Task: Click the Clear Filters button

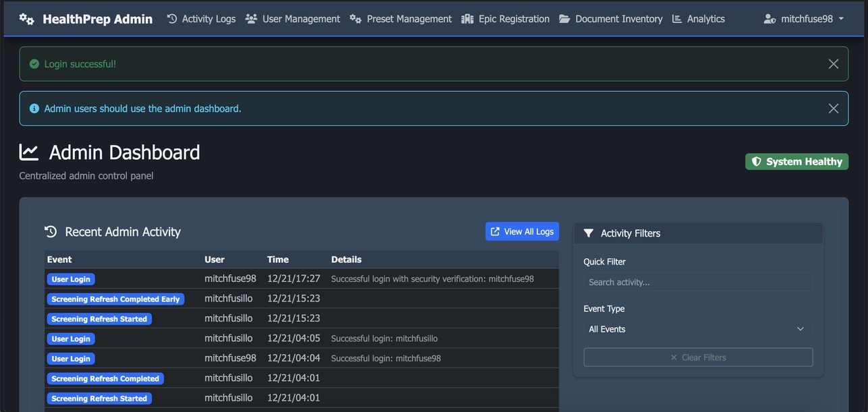Action: (x=697, y=357)
